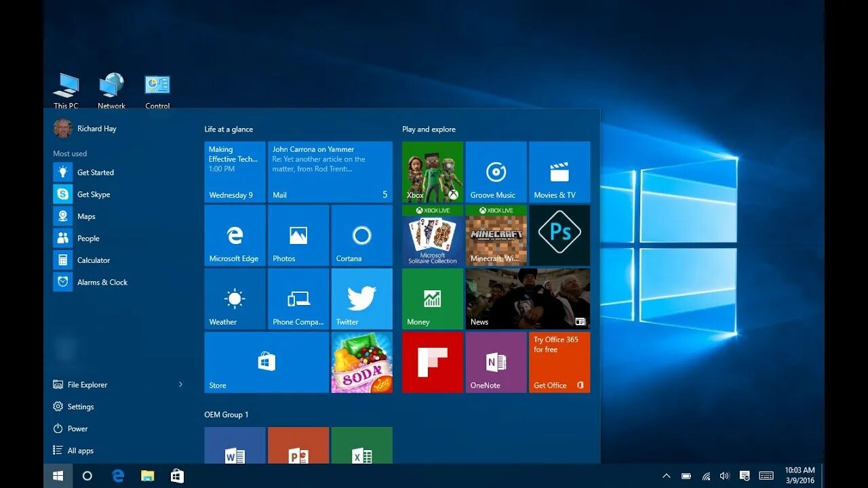Launch the Candy Crush Soda tile
The image size is (868, 488).
click(x=362, y=363)
